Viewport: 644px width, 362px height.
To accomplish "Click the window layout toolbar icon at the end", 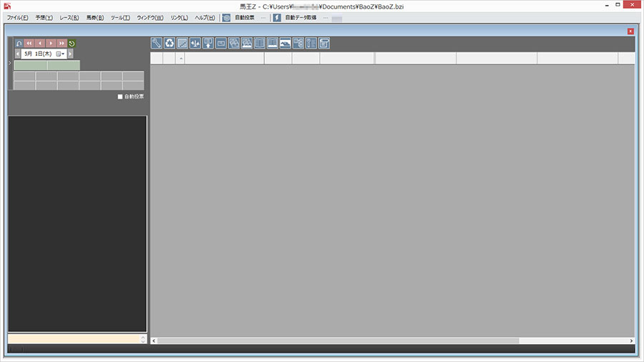I will pos(324,43).
